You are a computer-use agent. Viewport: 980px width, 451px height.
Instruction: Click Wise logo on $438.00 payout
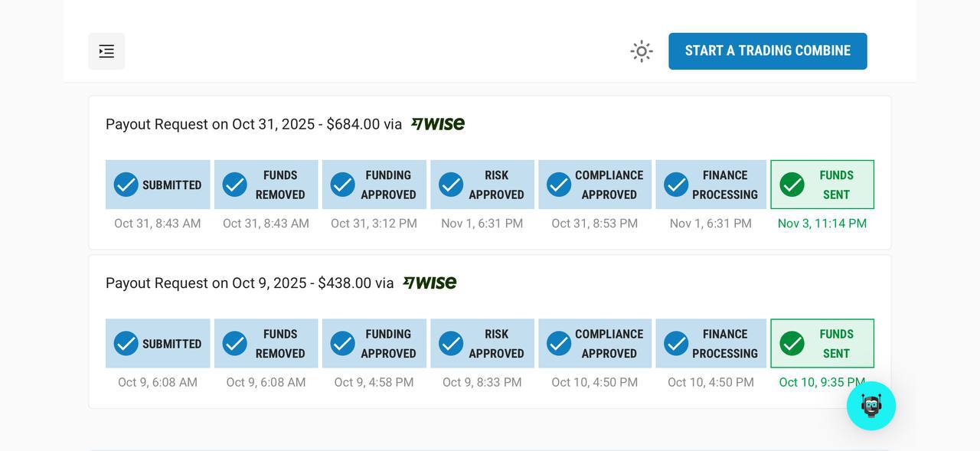(430, 283)
